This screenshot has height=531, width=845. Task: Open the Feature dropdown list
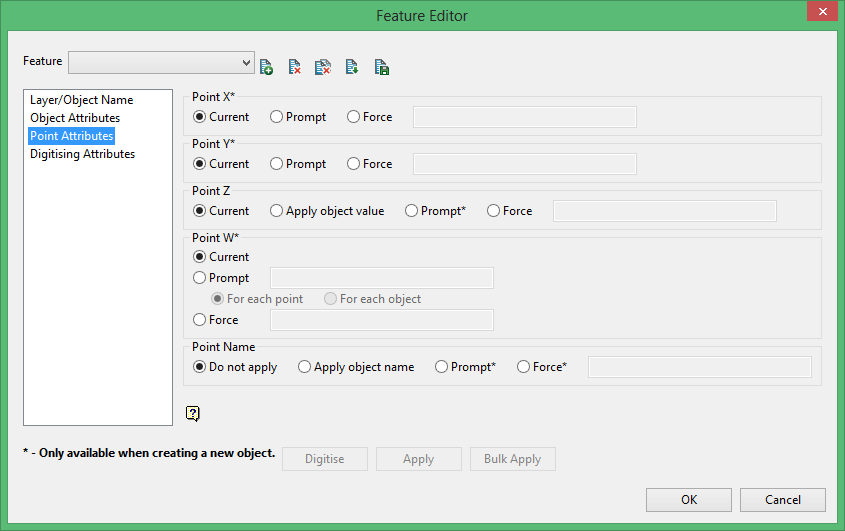point(161,63)
